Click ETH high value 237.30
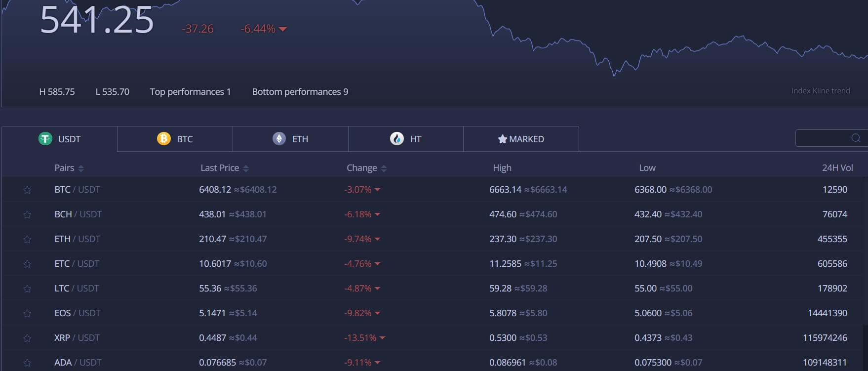The image size is (868, 371). tap(503, 239)
